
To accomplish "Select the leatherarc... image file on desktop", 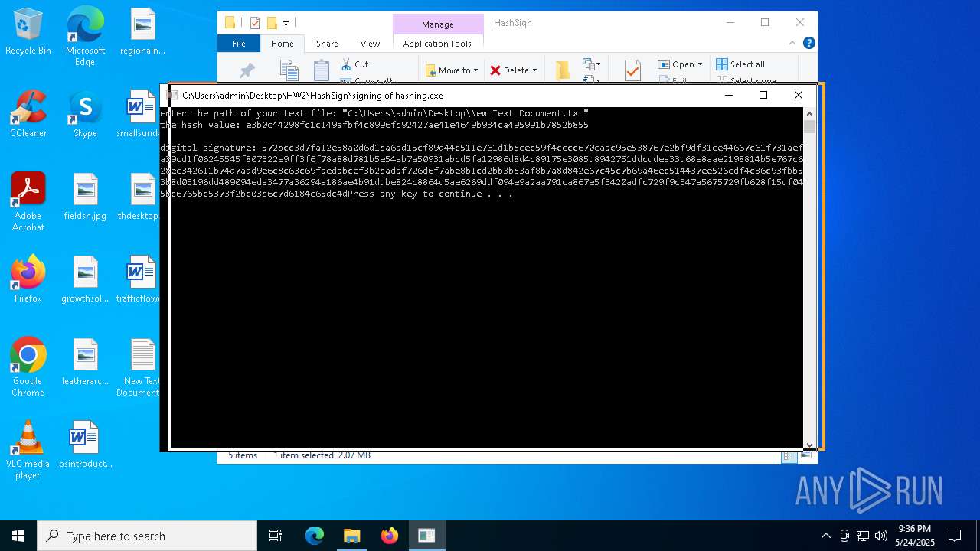I will (85, 363).
